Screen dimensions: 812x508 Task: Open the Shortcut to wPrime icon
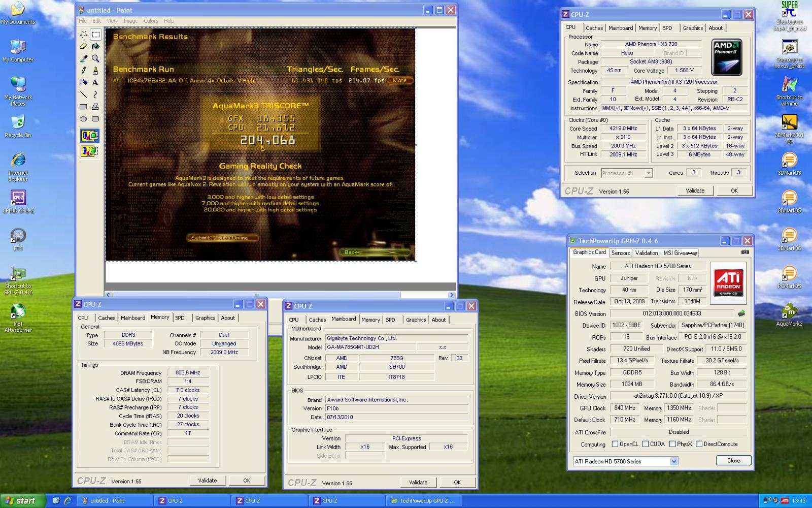click(789, 91)
